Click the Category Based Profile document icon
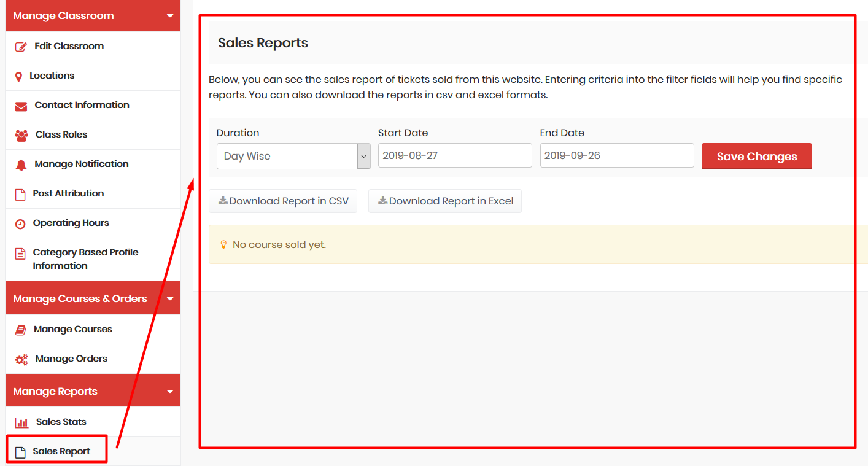Viewport: 868px width, 466px height. coord(20,253)
